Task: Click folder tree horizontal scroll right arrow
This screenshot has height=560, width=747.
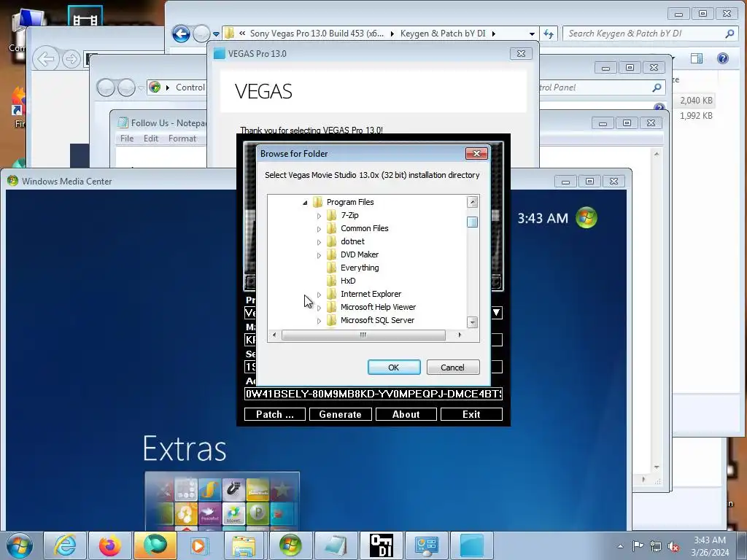Action: pyautogui.click(x=460, y=335)
